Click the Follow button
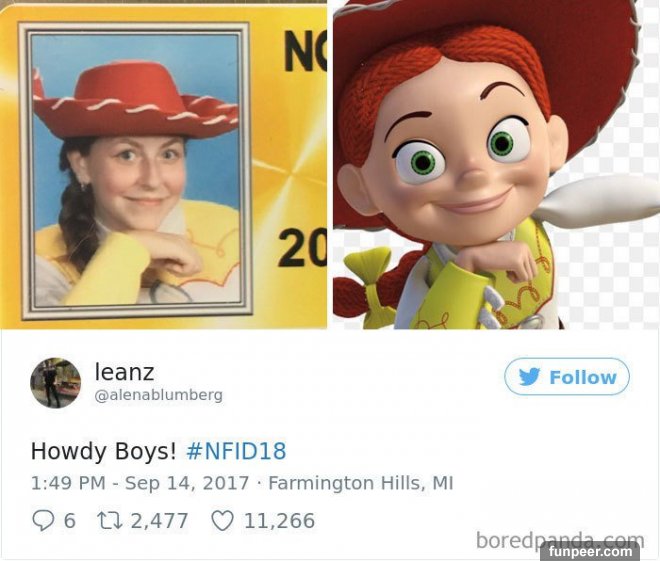Screen dimensions: 660x561 pos(567,376)
